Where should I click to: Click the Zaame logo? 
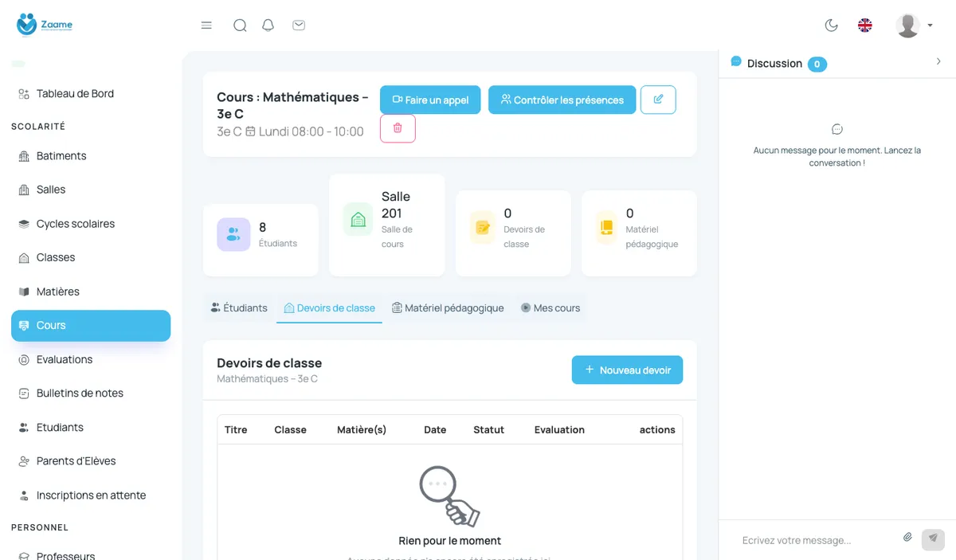pyautogui.click(x=45, y=25)
